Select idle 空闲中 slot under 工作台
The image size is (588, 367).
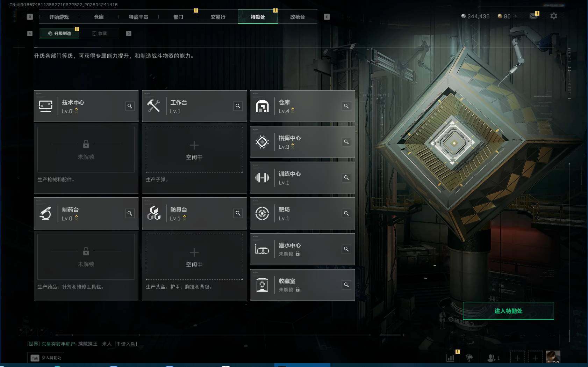(194, 150)
